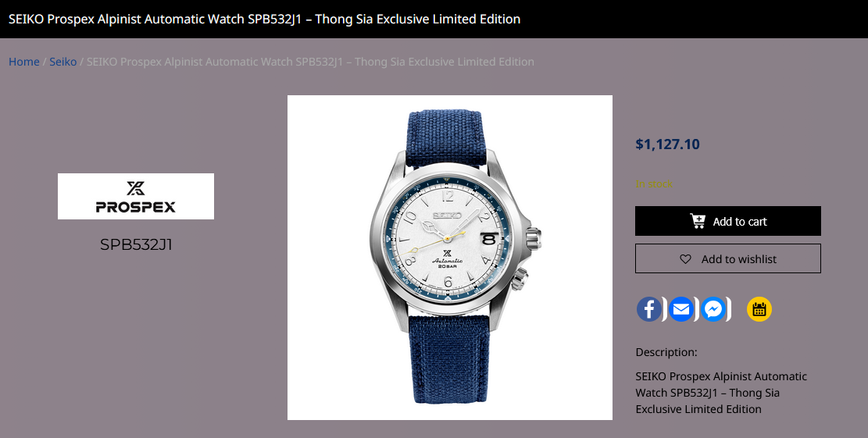Share the watch on Facebook
This screenshot has width=868, height=438.
648,309
